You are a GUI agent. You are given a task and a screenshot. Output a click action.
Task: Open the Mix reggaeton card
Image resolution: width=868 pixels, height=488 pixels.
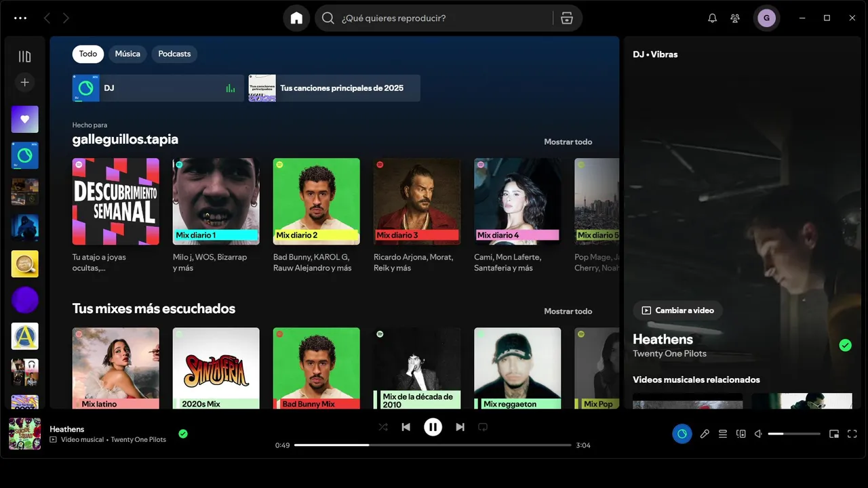[517, 368]
